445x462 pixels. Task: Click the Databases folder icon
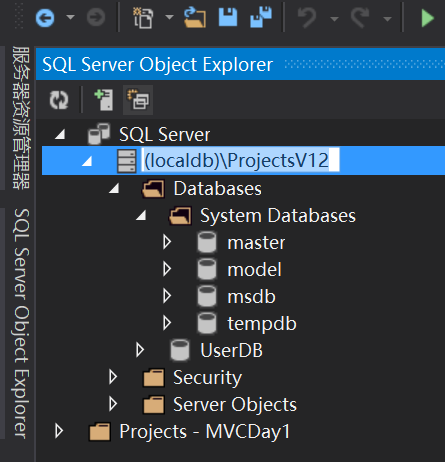click(x=153, y=189)
